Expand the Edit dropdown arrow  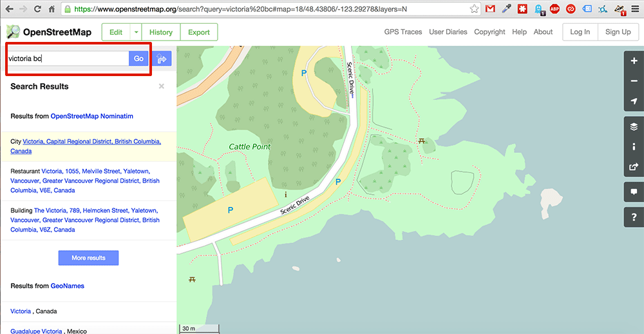[x=136, y=32]
